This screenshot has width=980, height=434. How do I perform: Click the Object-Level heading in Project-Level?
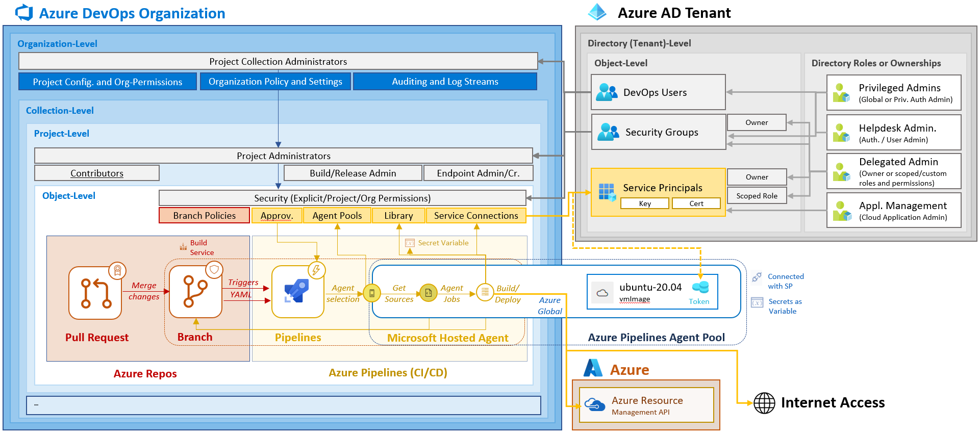coord(68,196)
